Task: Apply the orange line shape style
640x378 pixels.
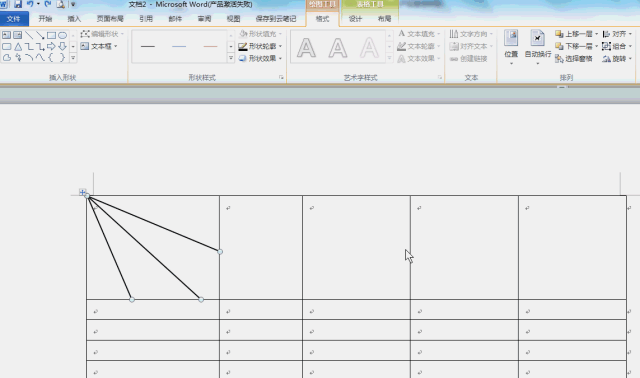Action: tap(211, 47)
